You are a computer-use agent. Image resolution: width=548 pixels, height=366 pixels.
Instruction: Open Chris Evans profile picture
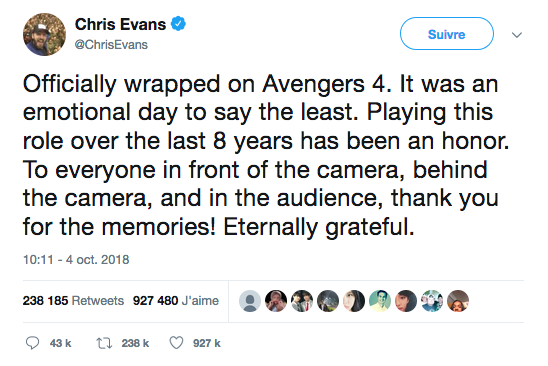click(x=44, y=34)
